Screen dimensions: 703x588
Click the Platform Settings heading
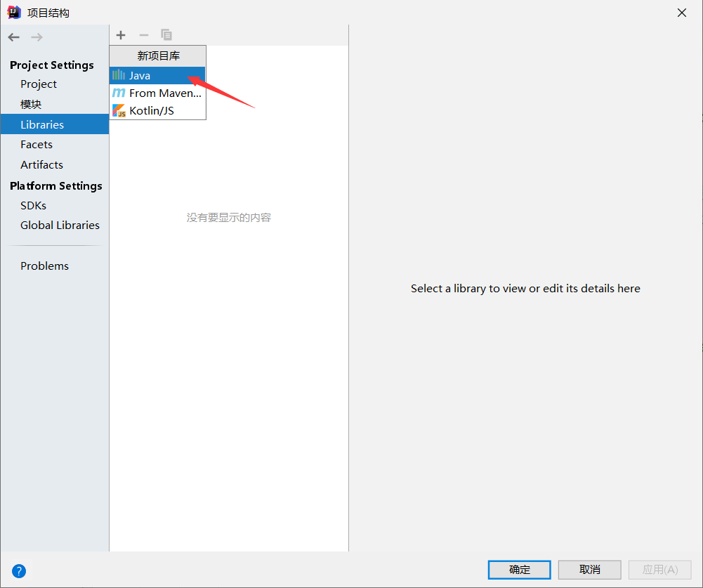click(x=56, y=185)
